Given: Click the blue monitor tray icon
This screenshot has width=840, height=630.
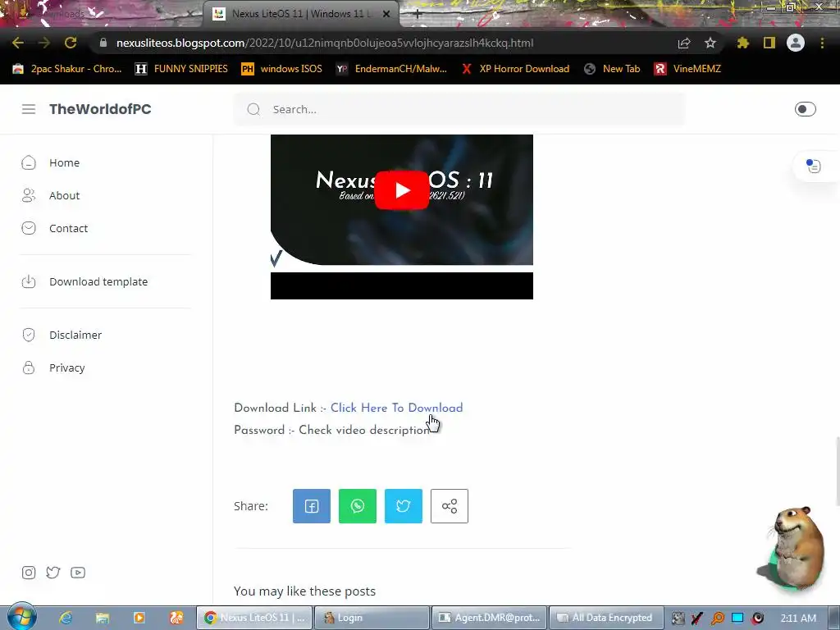Looking at the screenshot, I should click(737, 618).
